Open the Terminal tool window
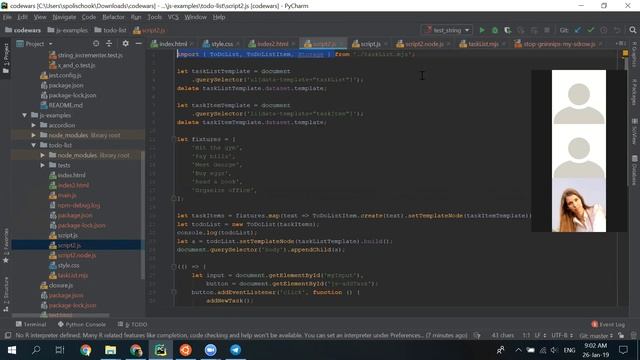The height and width of the screenshot is (360, 640). (x=31, y=324)
